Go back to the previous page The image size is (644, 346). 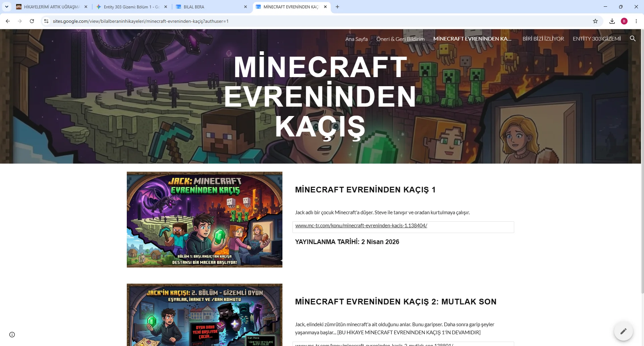coord(8,21)
